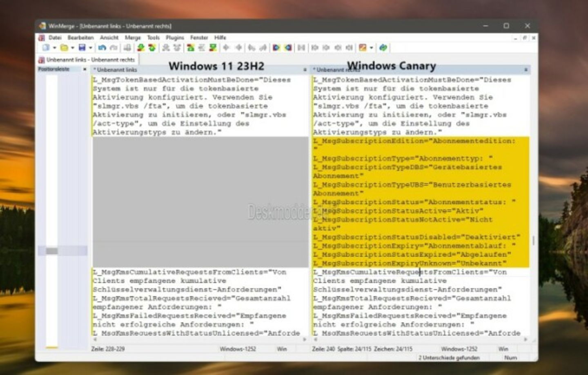The height and width of the screenshot is (375, 588).
Task: Click the grayed Redo toolbar icon
Action: pyautogui.click(x=114, y=48)
